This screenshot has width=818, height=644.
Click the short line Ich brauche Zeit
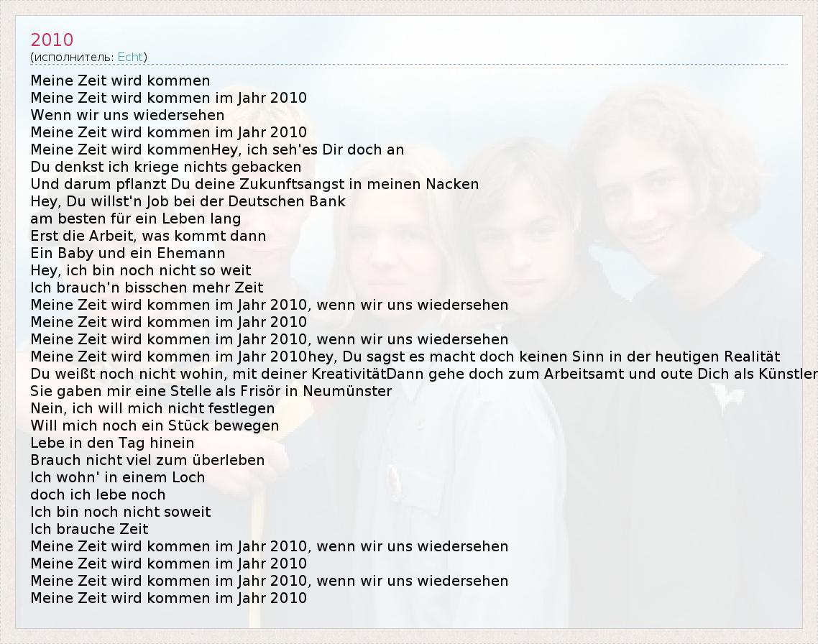coord(89,529)
